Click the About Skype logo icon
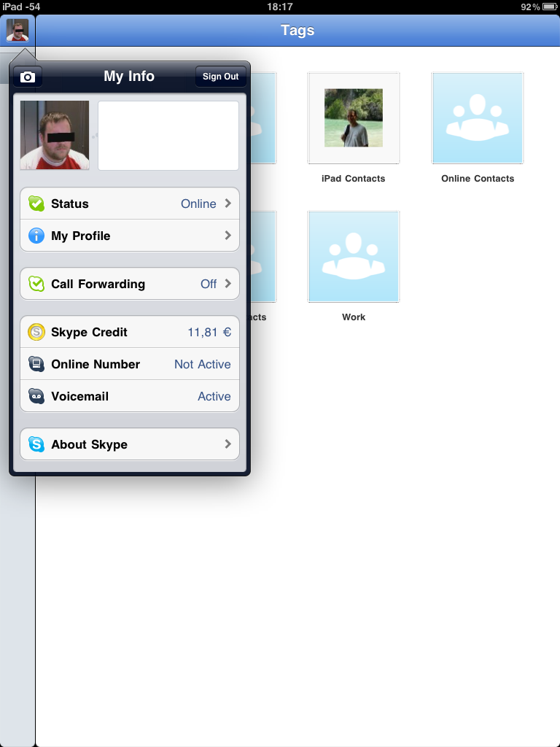The width and height of the screenshot is (560, 747). coord(36,444)
